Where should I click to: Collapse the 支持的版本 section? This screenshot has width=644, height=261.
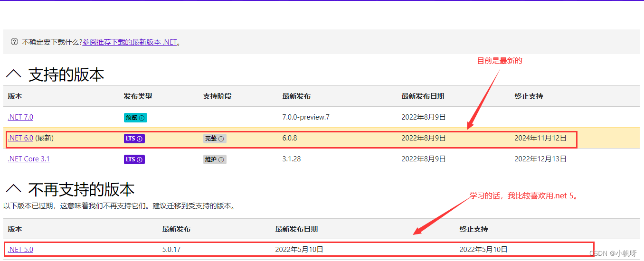coord(13,74)
